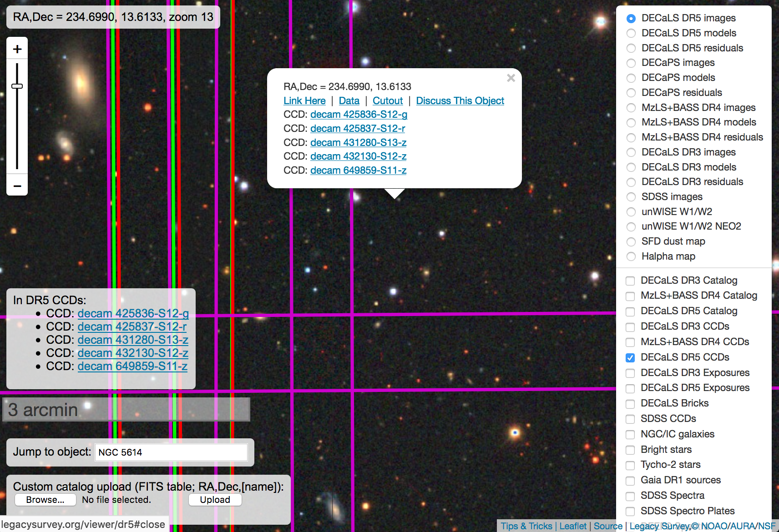Close the RA,Dec popup
The width and height of the screenshot is (779, 532).
[511, 78]
